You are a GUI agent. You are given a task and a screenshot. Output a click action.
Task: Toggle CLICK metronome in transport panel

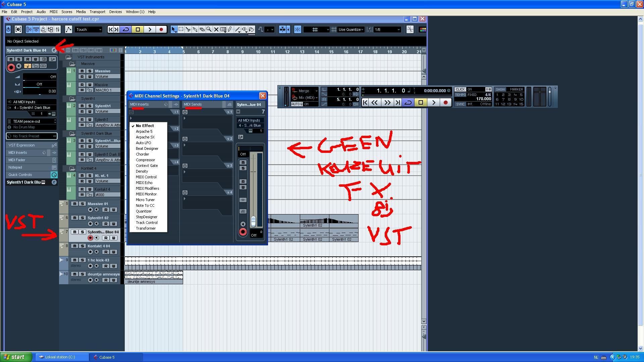pos(460,89)
